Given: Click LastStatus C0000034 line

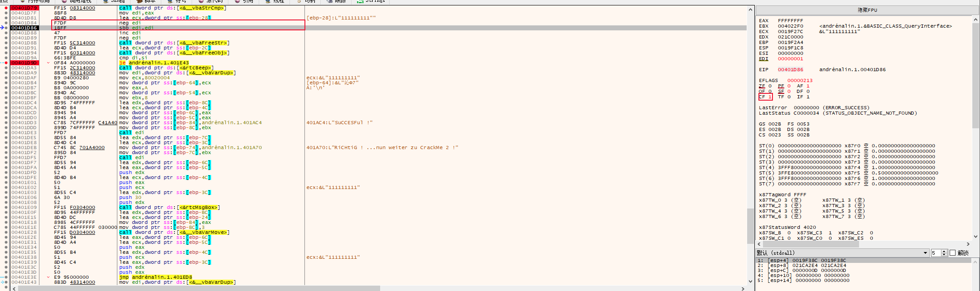Looking at the screenshot, I should tap(838, 113).
